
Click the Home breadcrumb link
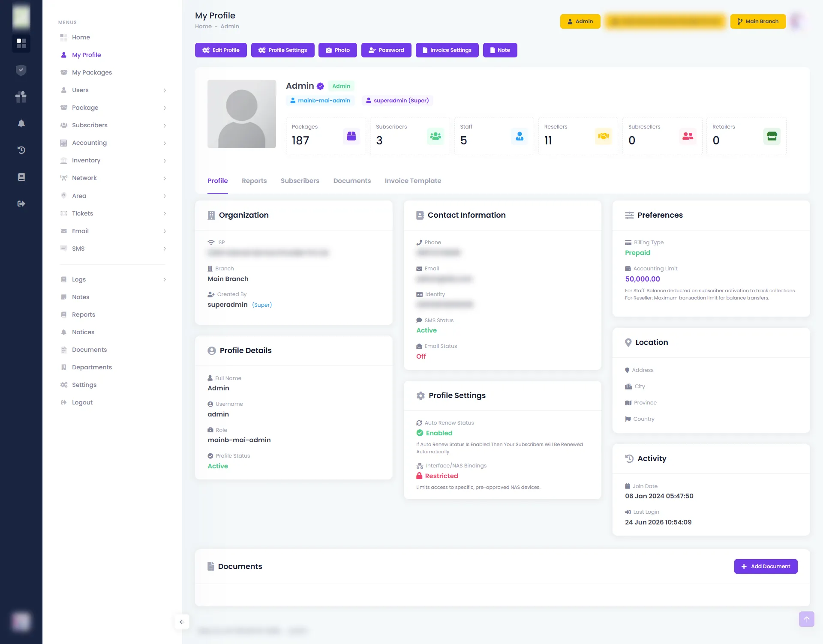point(203,27)
